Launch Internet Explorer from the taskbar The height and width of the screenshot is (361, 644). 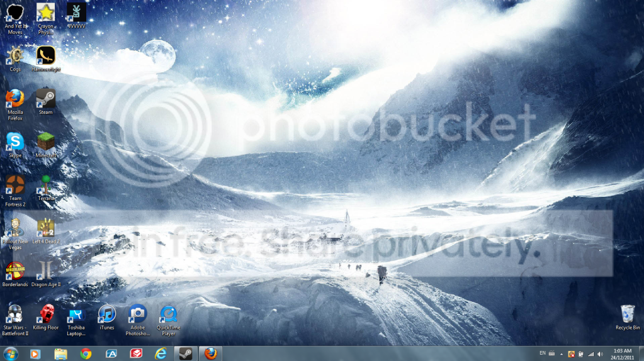coord(161,353)
